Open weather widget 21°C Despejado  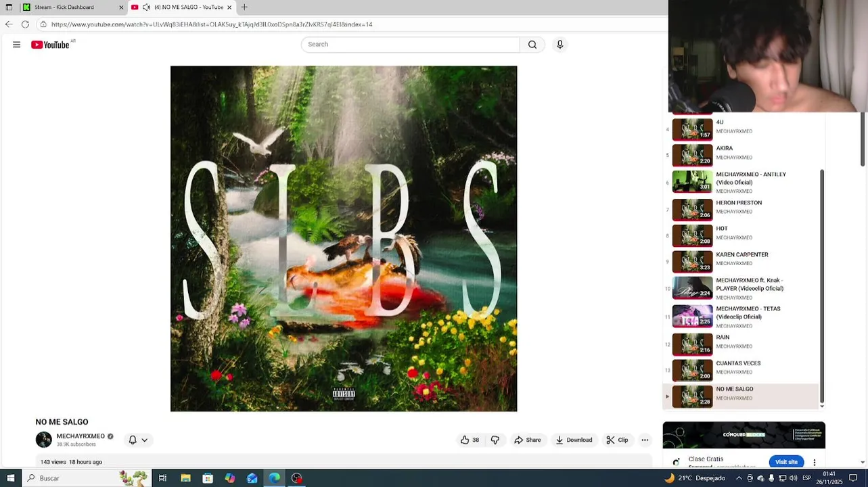695,478
